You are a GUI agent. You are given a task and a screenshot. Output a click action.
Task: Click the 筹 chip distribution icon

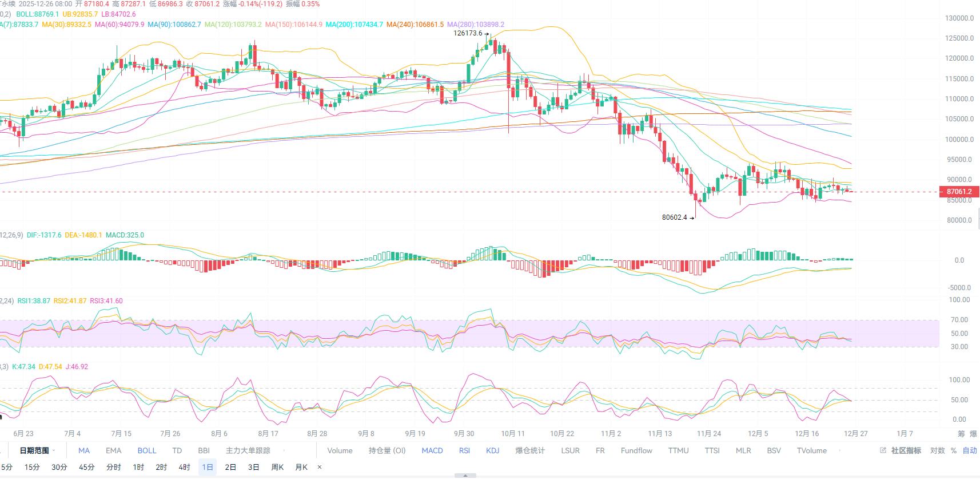[961, 434]
